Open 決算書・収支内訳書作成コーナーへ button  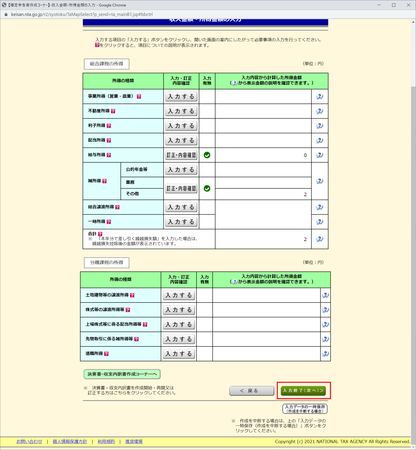click(x=122, y=374)
